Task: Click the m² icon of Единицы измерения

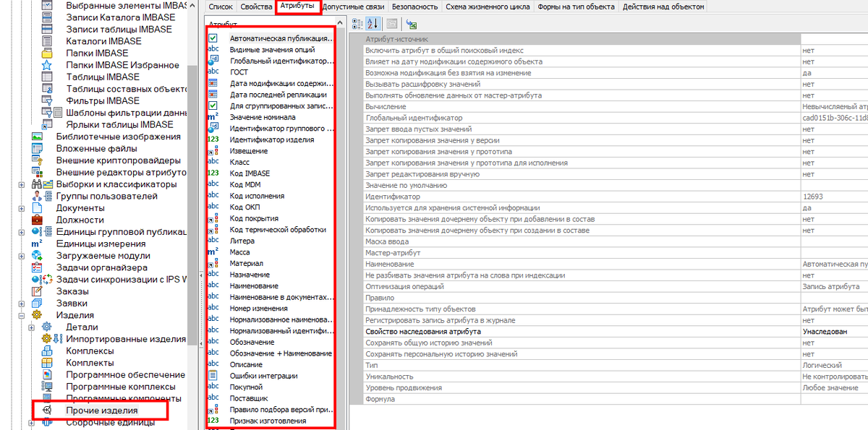Action: (x=38, y=244)
